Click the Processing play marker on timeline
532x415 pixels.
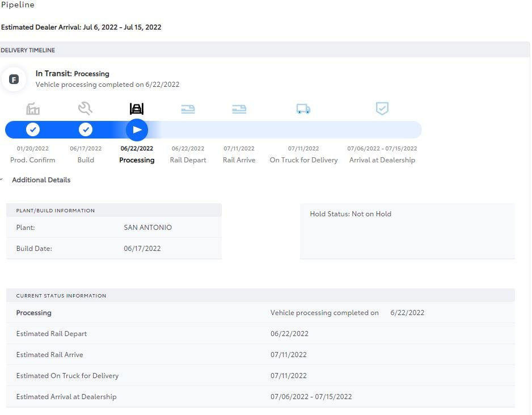[137, 130]
